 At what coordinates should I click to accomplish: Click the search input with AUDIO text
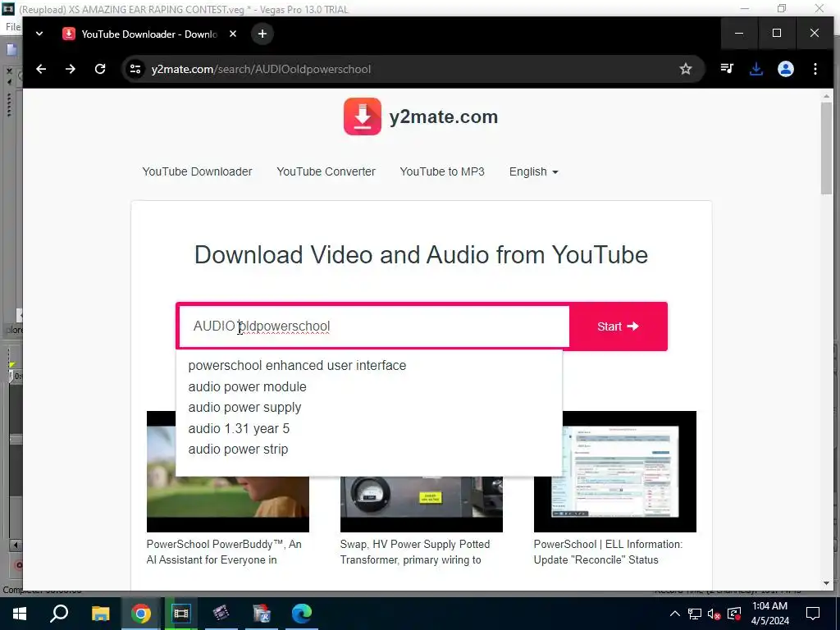click(x=374, y=326)
